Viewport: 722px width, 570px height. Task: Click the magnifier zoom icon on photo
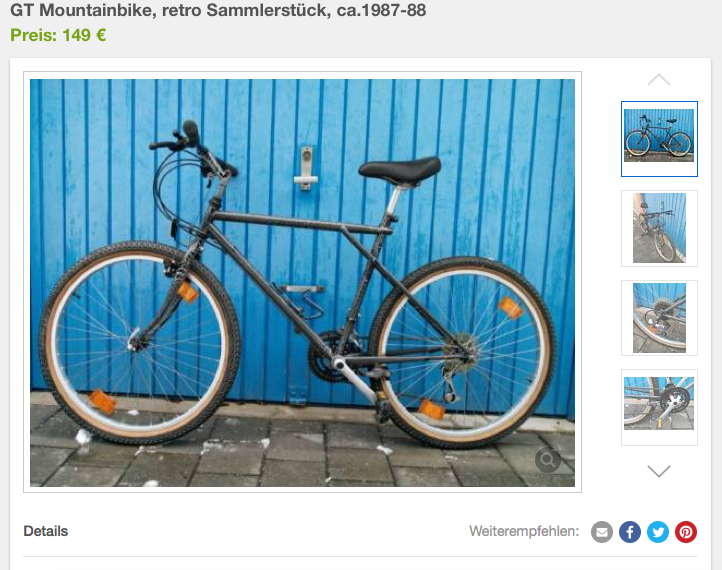pos(547,459)
